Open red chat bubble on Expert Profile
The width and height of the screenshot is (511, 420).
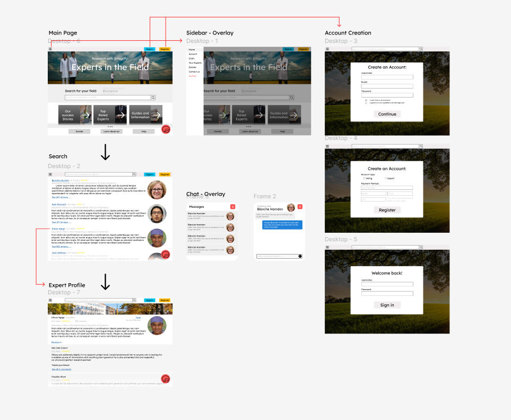point(166,379)
